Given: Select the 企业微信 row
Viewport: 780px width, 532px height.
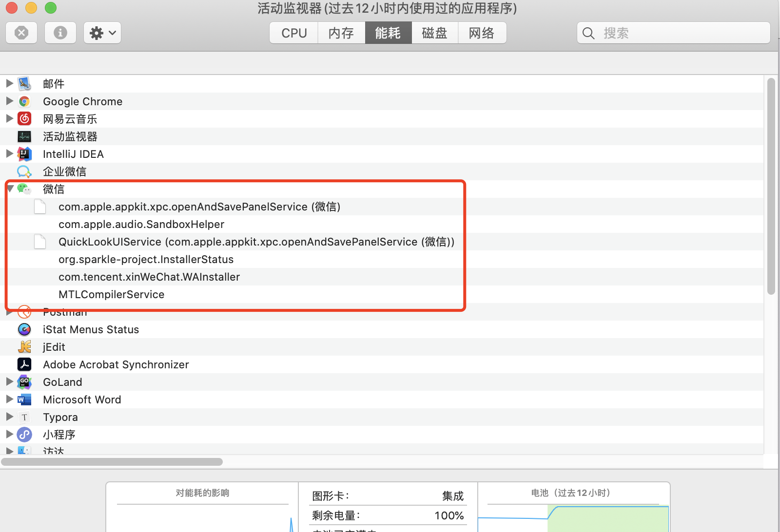Looking at the screenshot, I should pos(382,171).
